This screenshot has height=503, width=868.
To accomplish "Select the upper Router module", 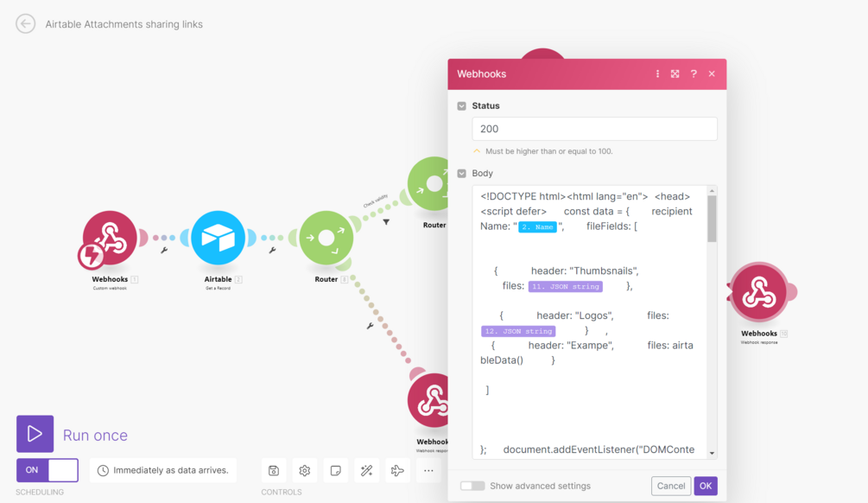I will (429, 184).
